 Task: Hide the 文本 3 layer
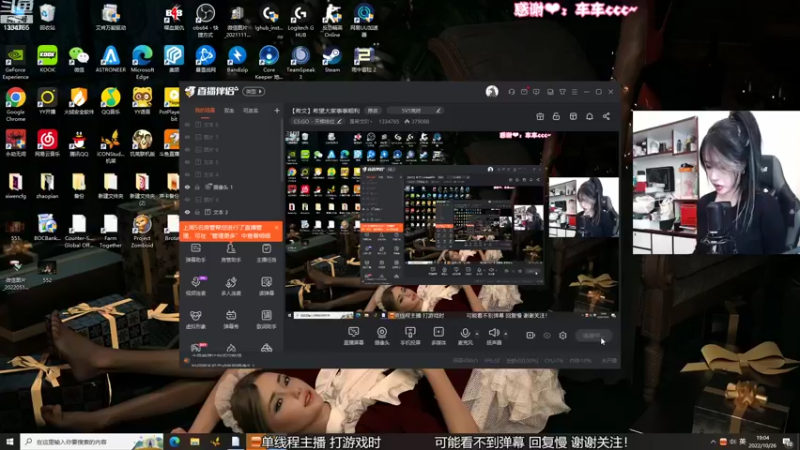coord(187,212)
